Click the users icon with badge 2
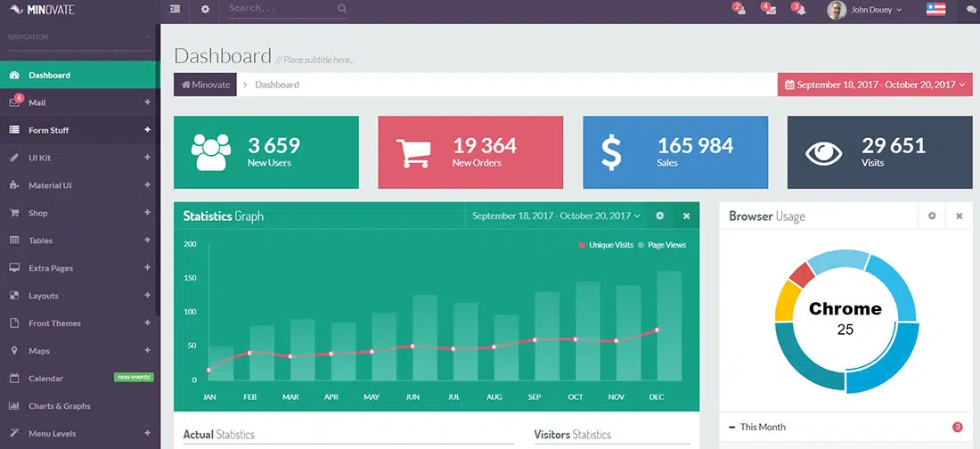This screenshot has width=980, height=449. [739, 10]
